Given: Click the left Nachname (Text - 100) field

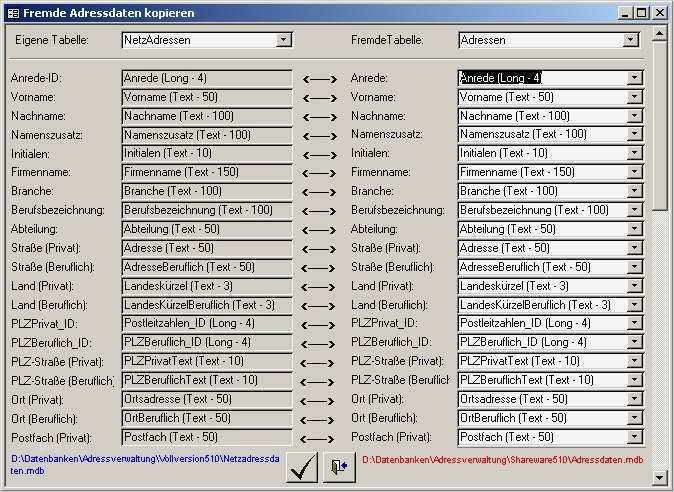Looking at the screenshot, I should tap(207, 116).
